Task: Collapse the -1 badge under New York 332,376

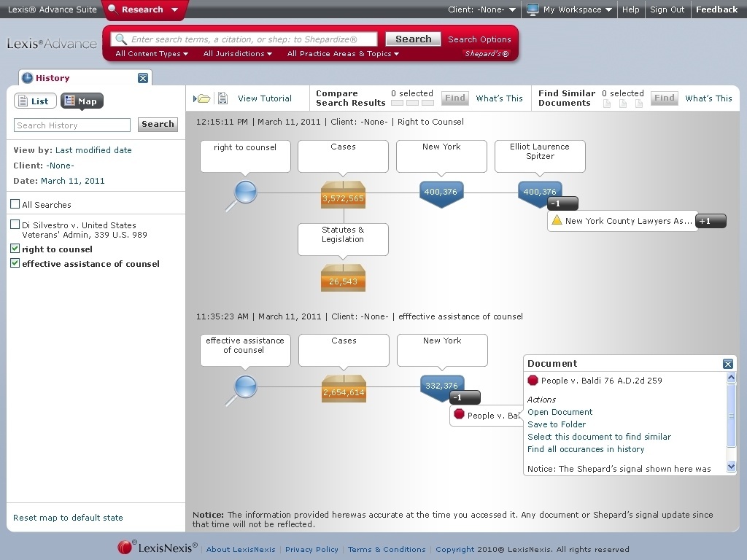Action: (x=465, y=397)
